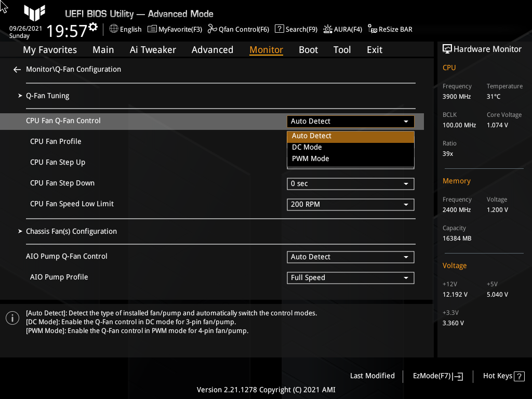Open the Q-Fan Tuning section
The image size is (532, 399).
47,96
